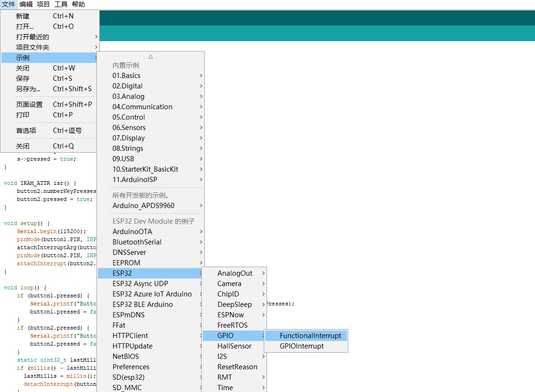Open the 帮助 menu in the menu bar

click(x=78, y=4)
